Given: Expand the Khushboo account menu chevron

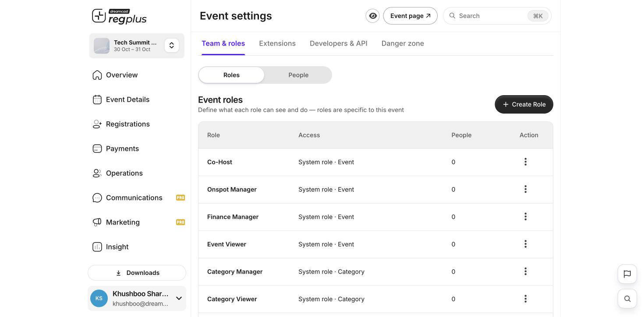Looking at the screenshot, I should (x=179, y=298).
